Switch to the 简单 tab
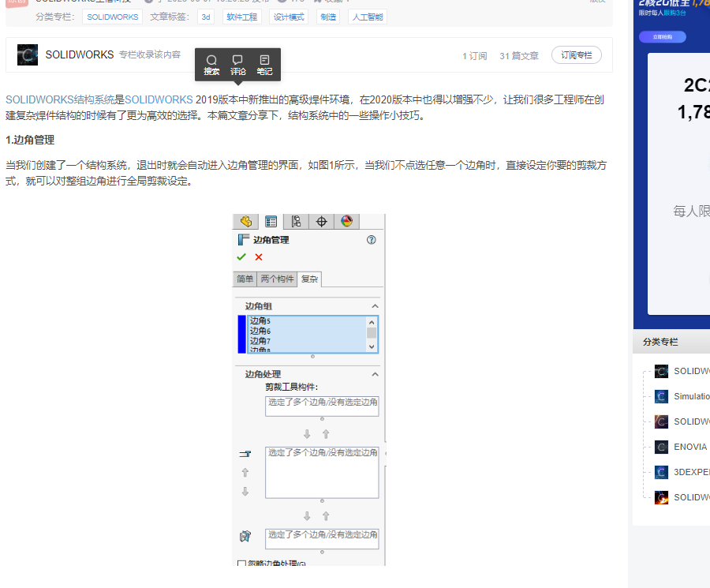The image size is (710, 588). tap(245, 279)
